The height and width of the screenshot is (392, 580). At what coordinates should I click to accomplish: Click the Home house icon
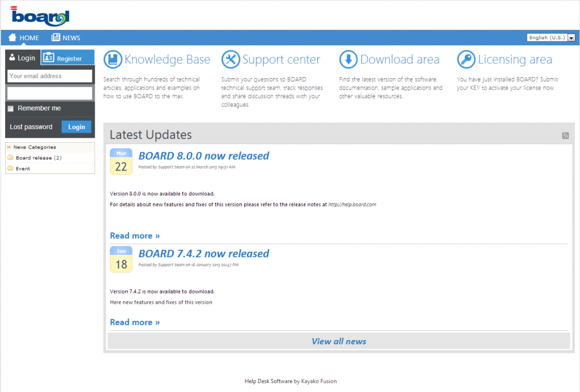pyautogui.click(x=12, y=37)
